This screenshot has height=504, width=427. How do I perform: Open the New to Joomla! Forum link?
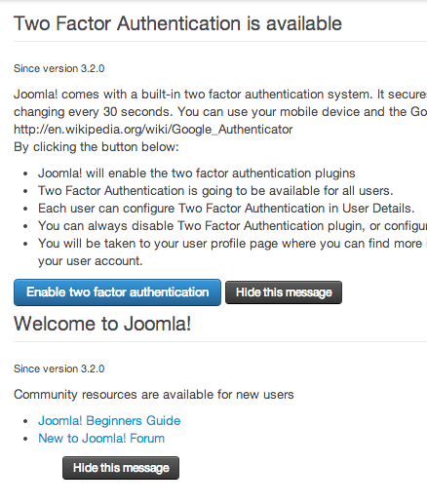[101, 439]
